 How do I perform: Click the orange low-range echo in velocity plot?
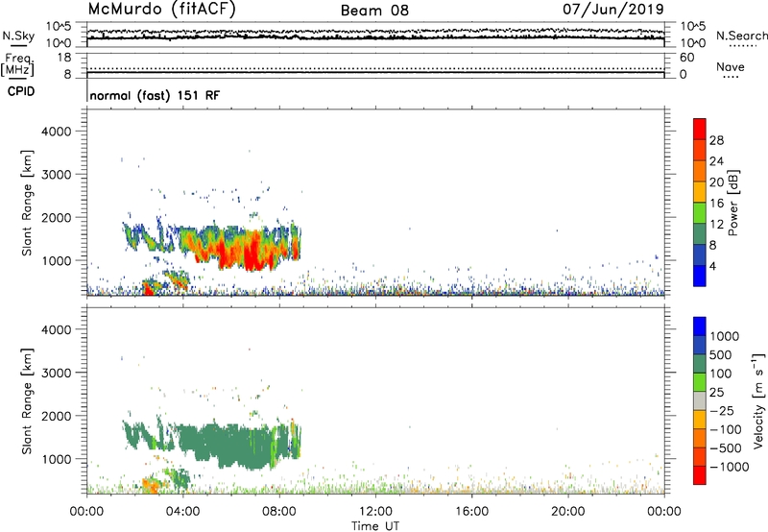click(150, 486)
